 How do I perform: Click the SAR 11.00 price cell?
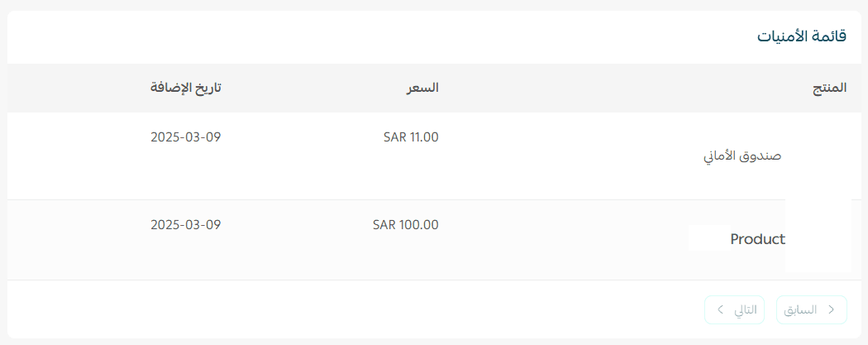(411, 137)
